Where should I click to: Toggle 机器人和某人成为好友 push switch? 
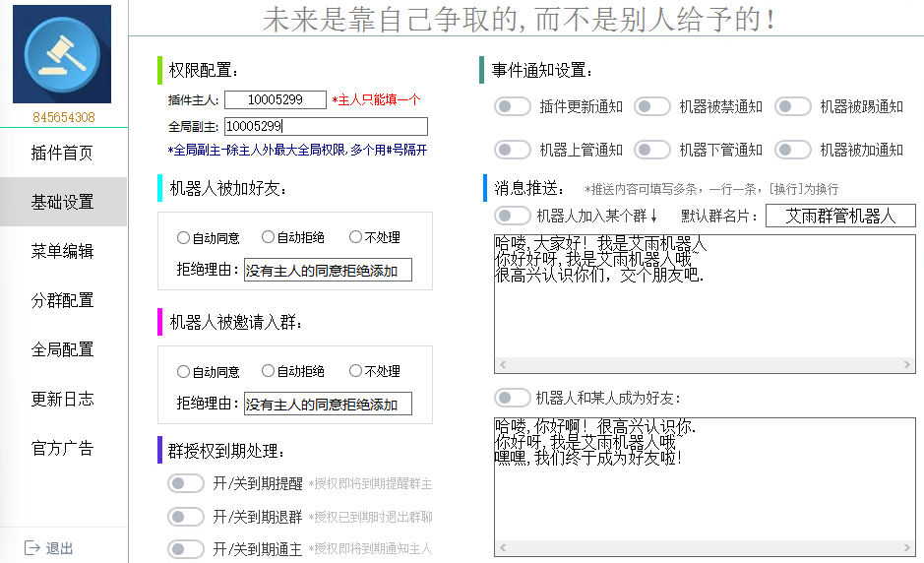[x=512, y=398]
